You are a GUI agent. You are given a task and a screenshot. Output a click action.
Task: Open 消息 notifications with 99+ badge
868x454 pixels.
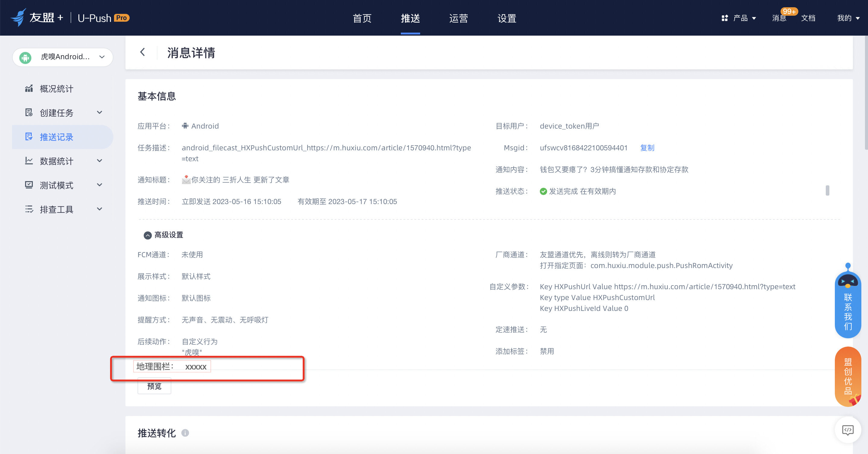pyautogui.click(x=779, y=18)
